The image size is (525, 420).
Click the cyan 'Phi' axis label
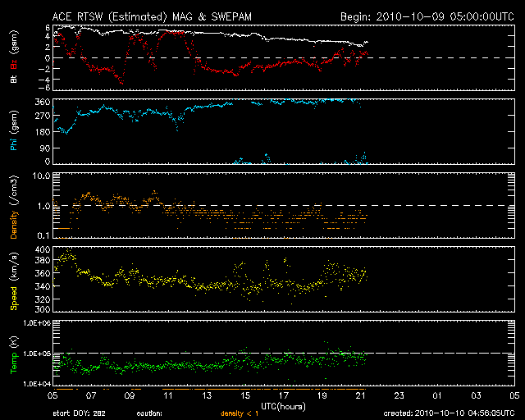[14, 144]
